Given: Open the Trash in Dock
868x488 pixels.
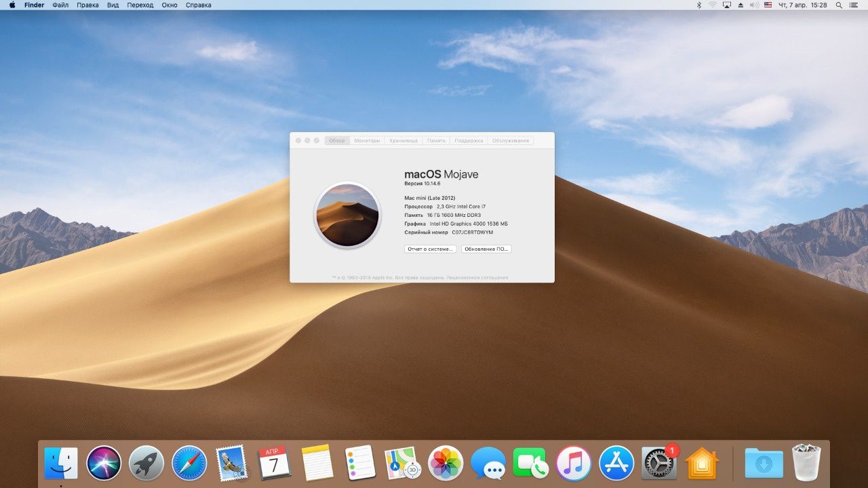Looking at the screenshot, I should [806, 464].
